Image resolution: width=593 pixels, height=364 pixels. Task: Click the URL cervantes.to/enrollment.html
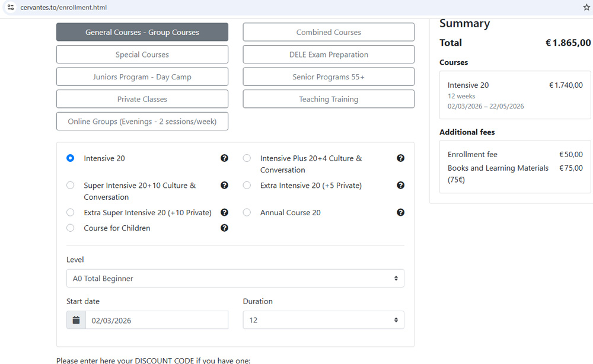tap(63, 7)
